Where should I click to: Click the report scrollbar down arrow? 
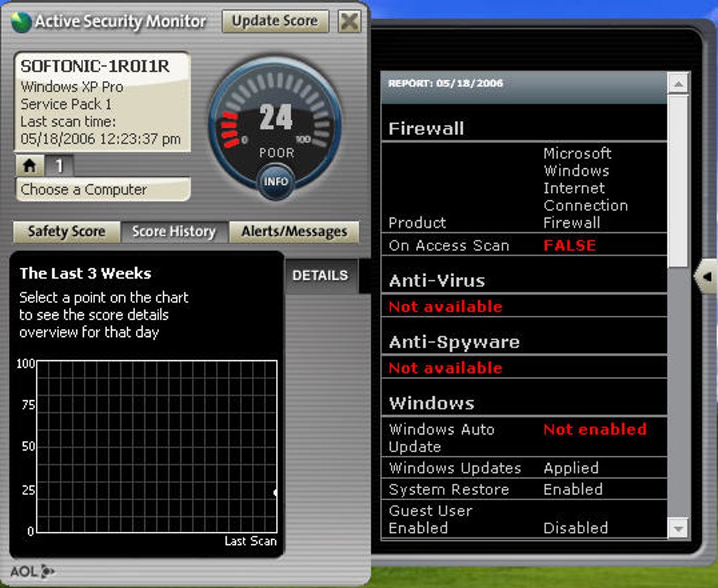(x=678, y=528)
